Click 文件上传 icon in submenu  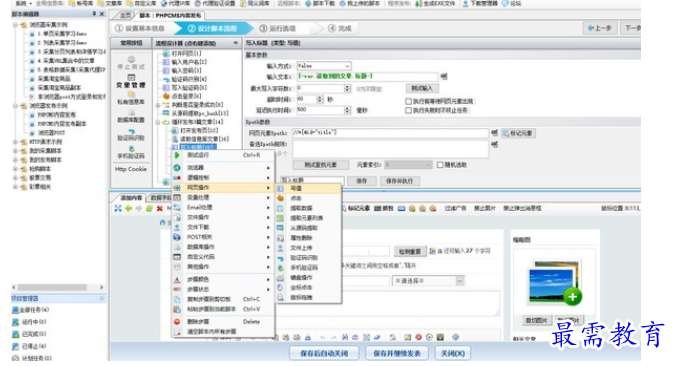point(280,248)
